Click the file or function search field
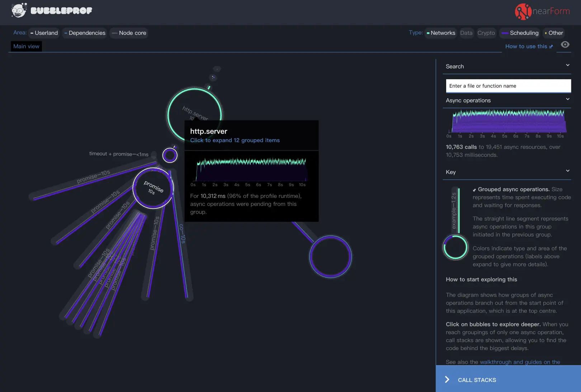Viewport: 581px width, 392px height. tap(508, 86)
